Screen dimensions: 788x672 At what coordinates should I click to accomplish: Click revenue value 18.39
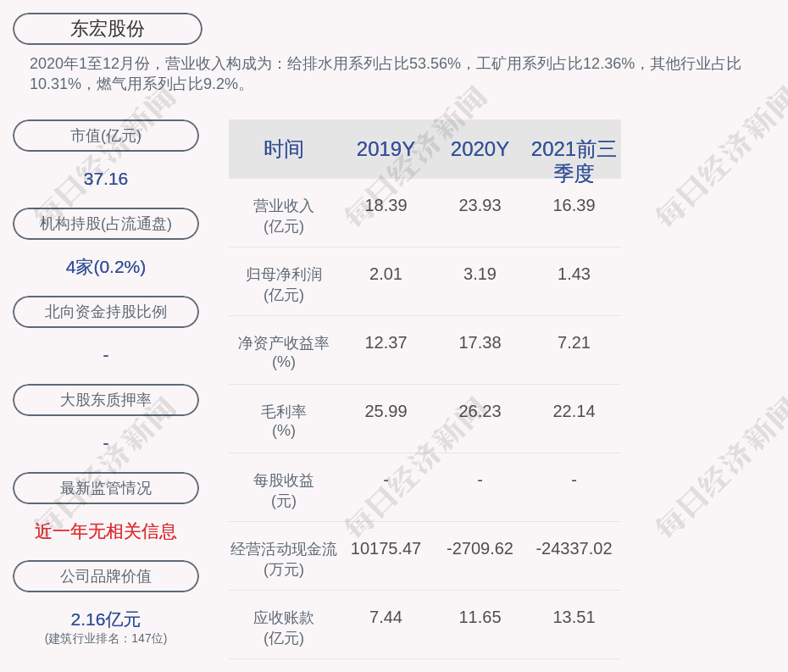coord(386,206)
